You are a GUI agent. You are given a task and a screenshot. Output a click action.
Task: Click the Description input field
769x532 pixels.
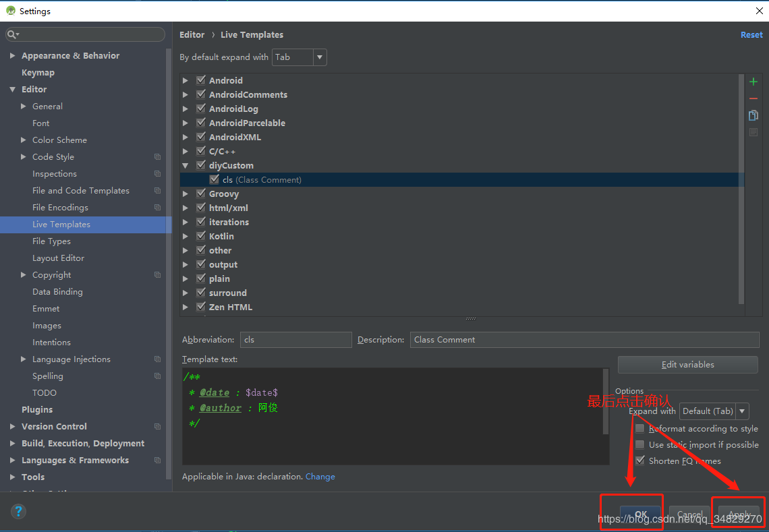(585, 340)
